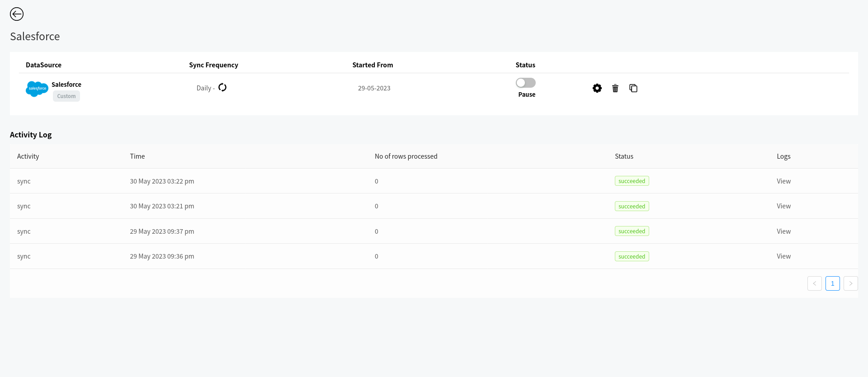Click the Logs column header

(783, 156)
